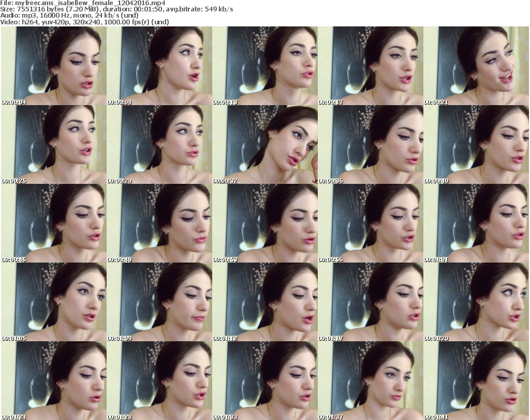Click the File name line ending in 12042016.mp4

tap(83, 3)
